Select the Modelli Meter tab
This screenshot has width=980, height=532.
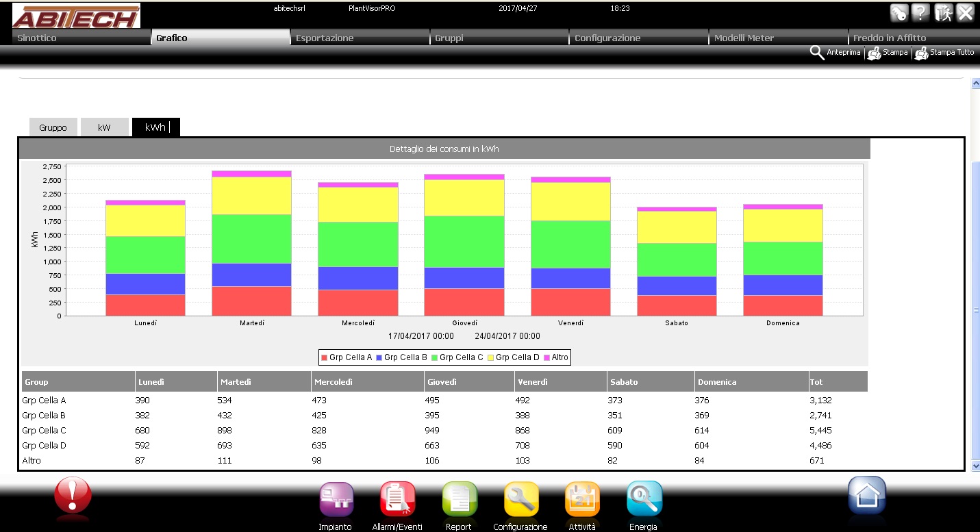coord(777,38)
